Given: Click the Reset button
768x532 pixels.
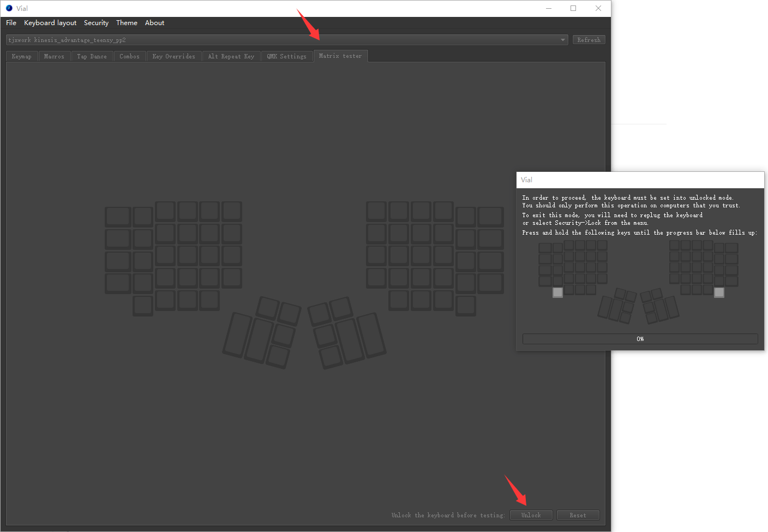Looking at the screenshot, I should 578,515.
